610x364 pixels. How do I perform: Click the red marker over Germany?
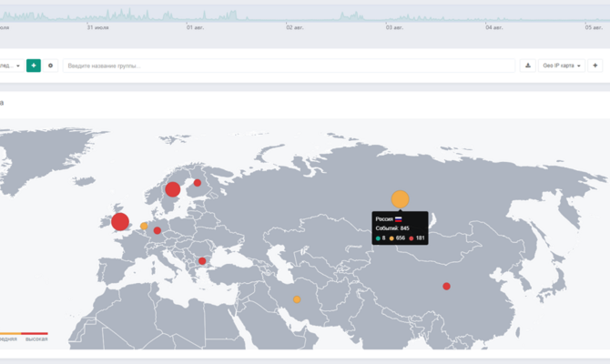pyautogui.click(x=158, y=230)
